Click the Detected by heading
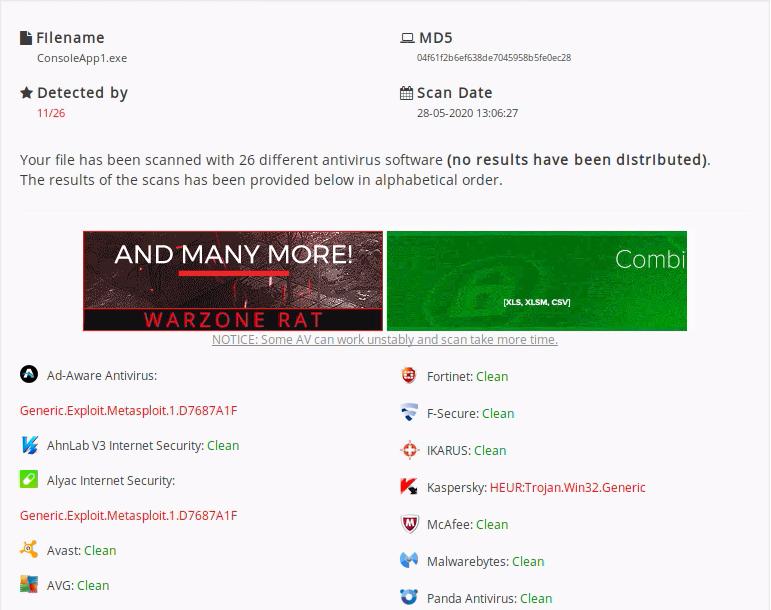The image size is (771, 610). [x=83, y=92]
